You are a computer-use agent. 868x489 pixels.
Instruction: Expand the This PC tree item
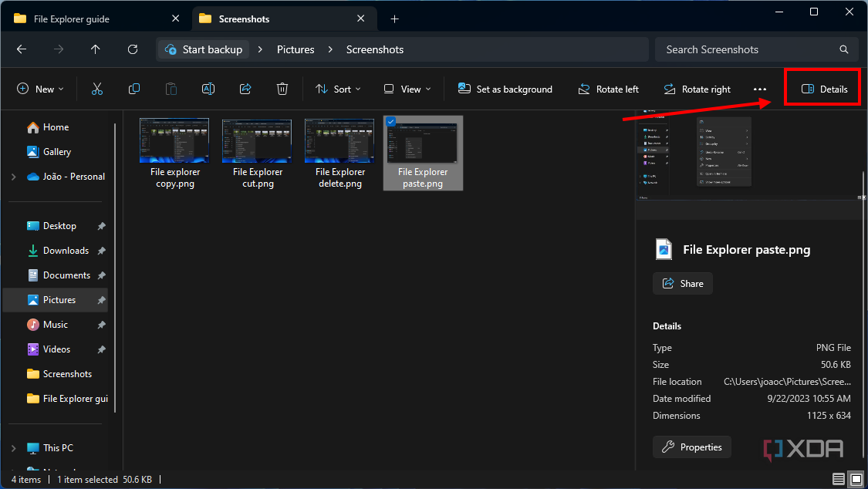coord(14,447)
